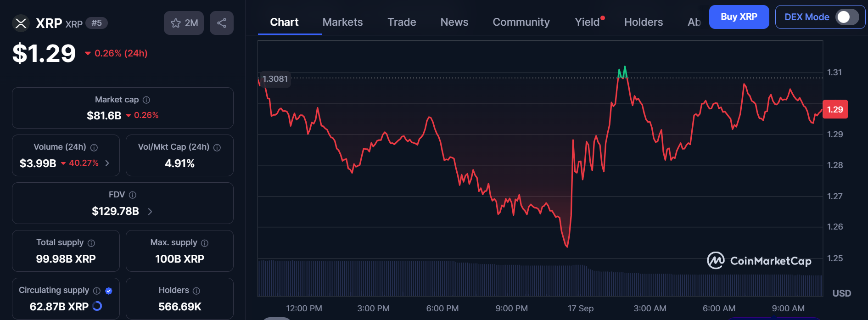Click the verified checkmark beside Circulating supply
The width and height of the screenshot is (868, 320).
[x=109, y=291]
